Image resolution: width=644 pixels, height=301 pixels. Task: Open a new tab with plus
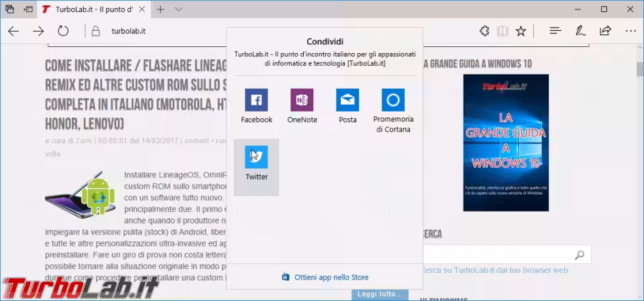coord(160,9)
